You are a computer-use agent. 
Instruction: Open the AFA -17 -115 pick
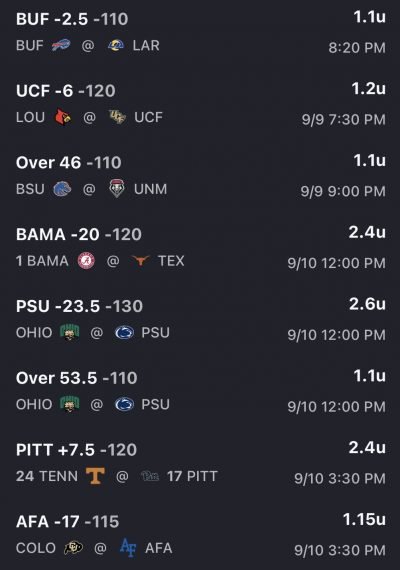200,535
